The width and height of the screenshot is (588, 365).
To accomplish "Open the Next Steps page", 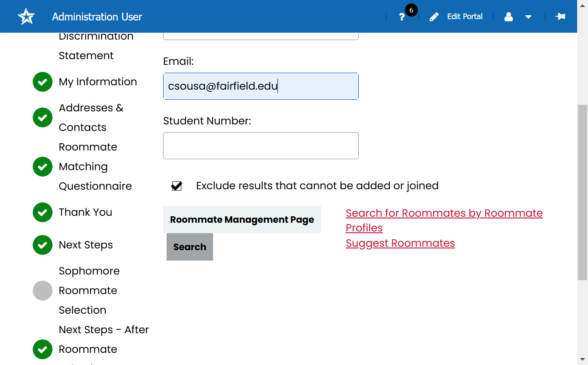I will pos(86,245).
